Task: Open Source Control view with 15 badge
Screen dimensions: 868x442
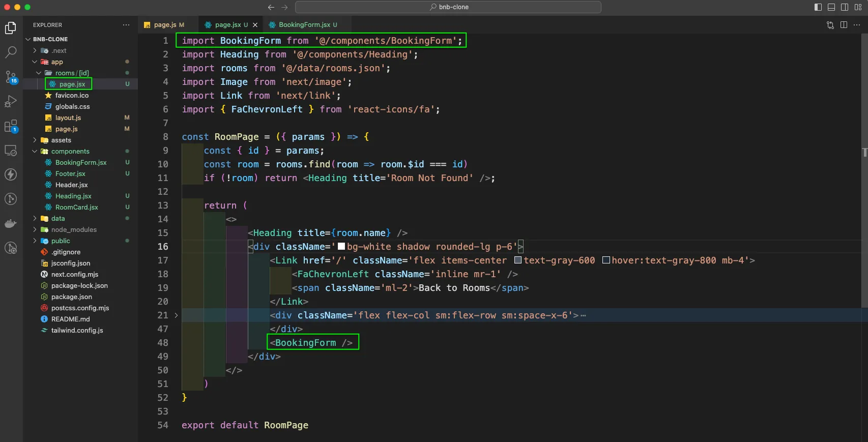Action: [x=11, y=77]
